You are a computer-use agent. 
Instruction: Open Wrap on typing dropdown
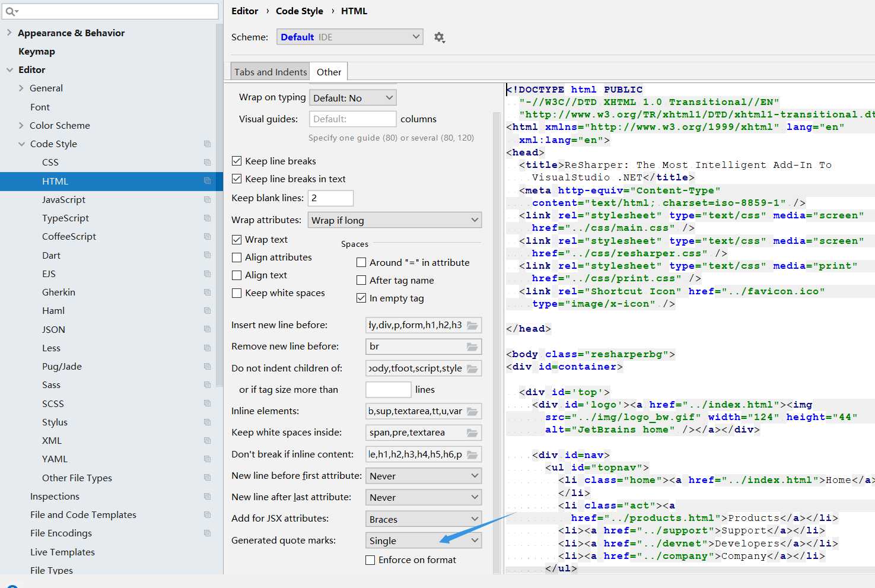353,98
